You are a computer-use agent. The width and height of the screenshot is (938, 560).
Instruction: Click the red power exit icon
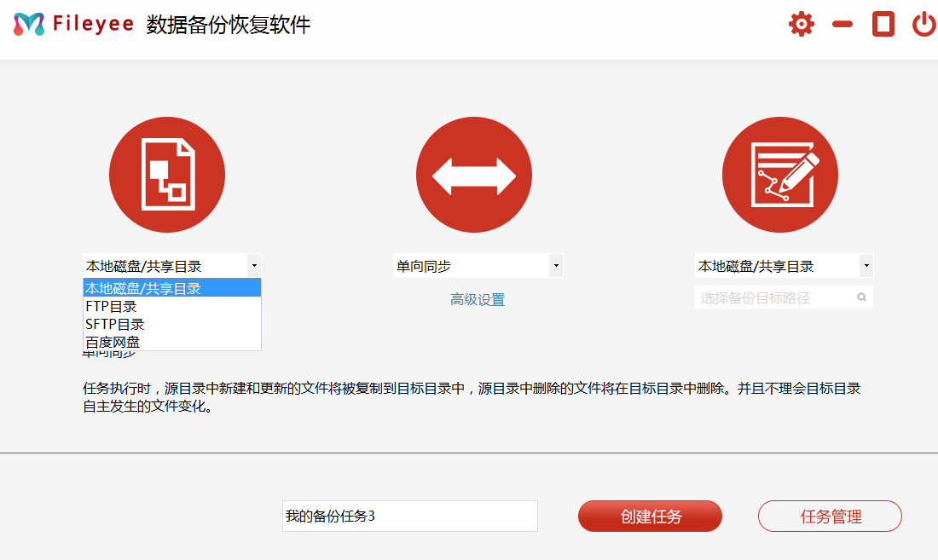(924, 24)
